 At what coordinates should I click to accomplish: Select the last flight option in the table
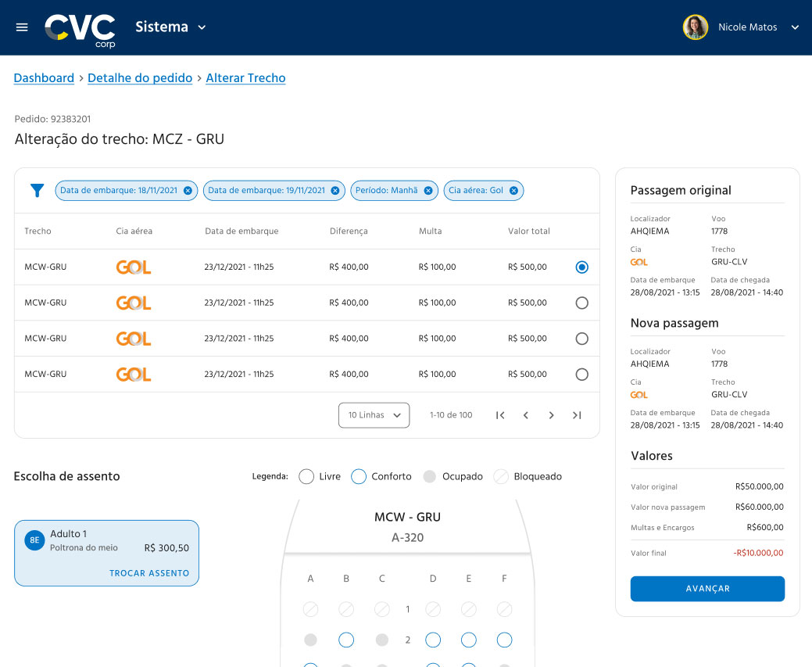click(x=581, y=374)
